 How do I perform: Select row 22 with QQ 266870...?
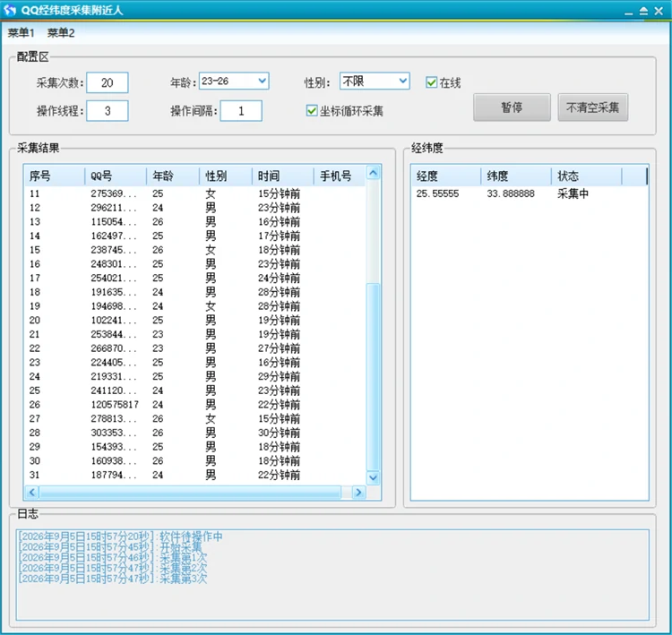coord(195,348)
